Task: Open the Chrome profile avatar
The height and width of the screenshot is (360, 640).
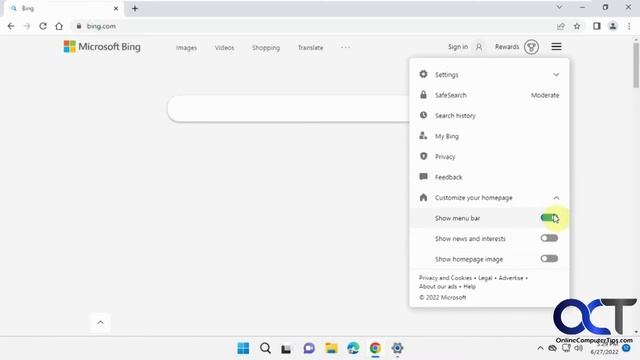Action: [x=613, y=26]
